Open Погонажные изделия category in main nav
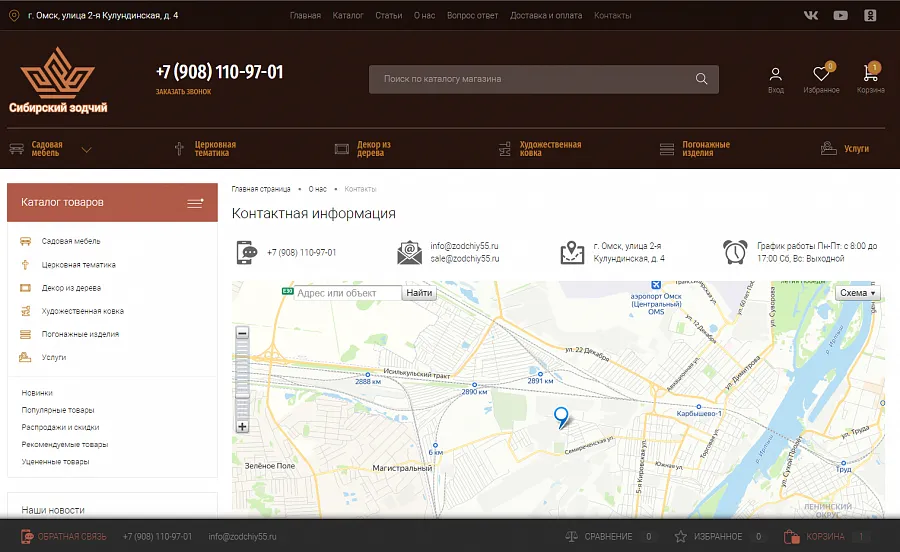Screen dimensions: 900x552 (706, 149)
